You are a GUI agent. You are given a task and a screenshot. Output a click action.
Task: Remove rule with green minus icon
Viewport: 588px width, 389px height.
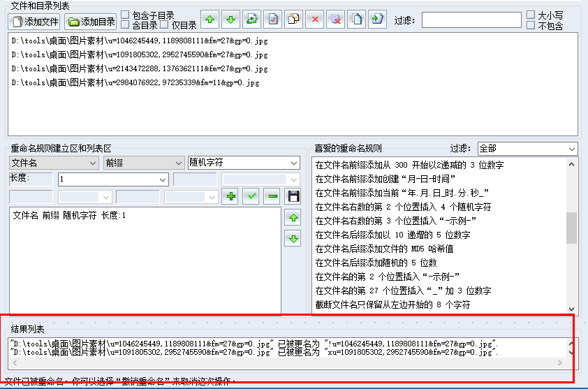273,196
